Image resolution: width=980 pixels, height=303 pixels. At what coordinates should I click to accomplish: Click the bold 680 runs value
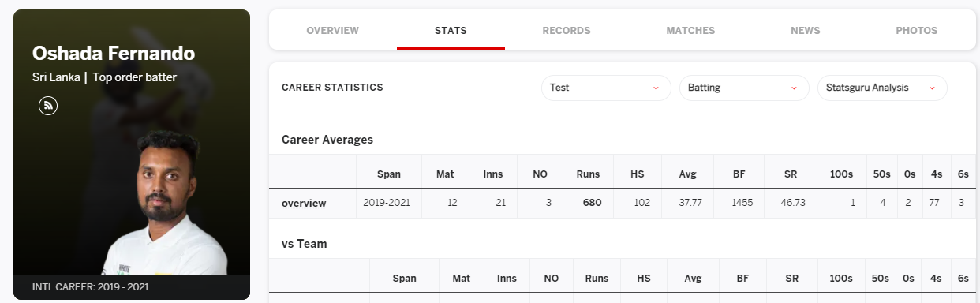tap(592, 203)
